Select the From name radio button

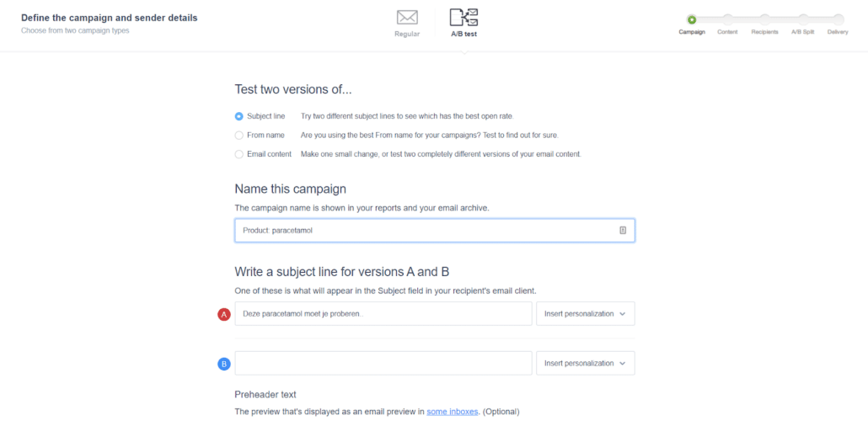click(239, 135)
